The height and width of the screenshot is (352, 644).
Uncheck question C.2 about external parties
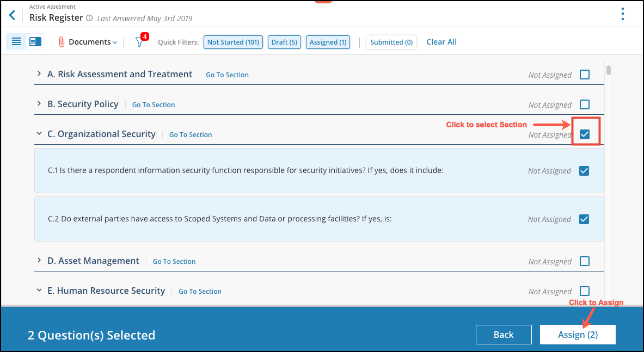(585, 219)
